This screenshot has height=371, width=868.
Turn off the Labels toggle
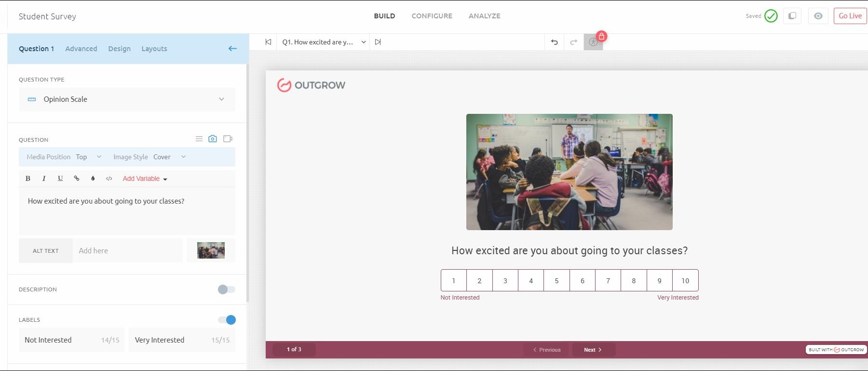pyautogui.click(x=227, y=320)
